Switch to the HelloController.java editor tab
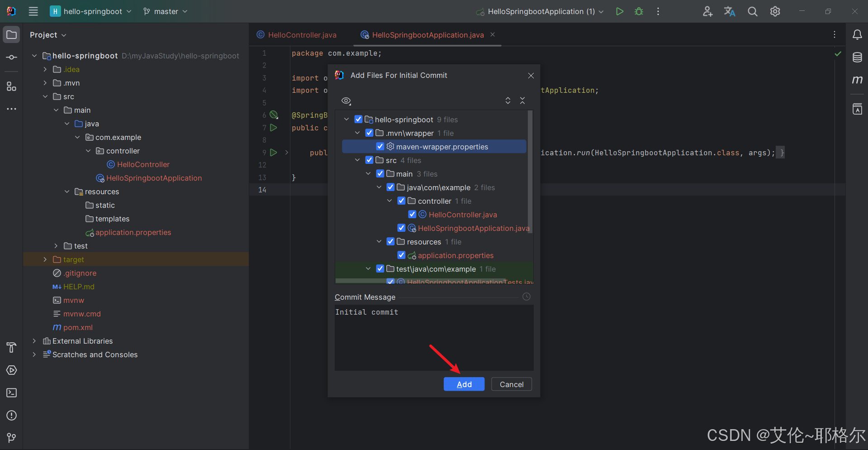 pyautogui.click(x=302, y=35)
